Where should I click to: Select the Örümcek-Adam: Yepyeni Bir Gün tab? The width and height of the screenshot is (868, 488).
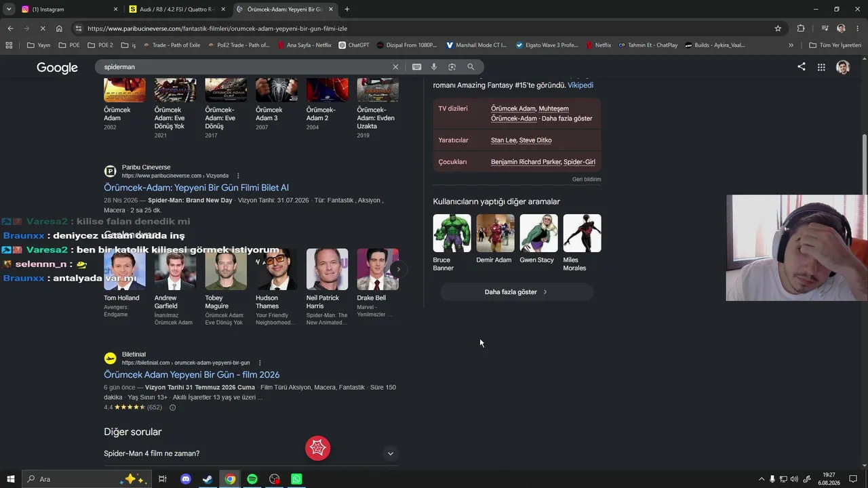click(285, 9)
